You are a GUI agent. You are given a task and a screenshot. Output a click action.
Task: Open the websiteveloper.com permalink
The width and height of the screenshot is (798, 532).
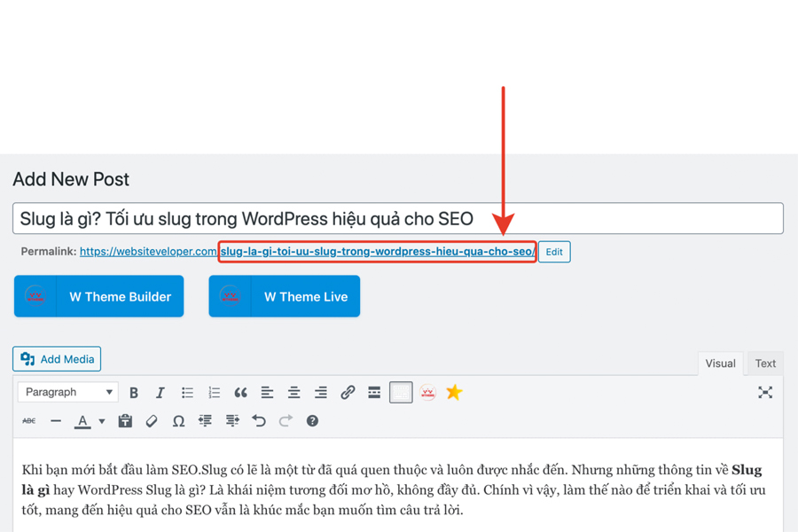(x=308, y=252)
